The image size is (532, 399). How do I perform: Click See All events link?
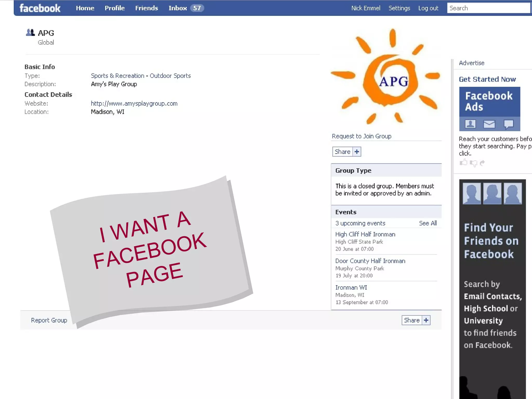pos(428,223)
